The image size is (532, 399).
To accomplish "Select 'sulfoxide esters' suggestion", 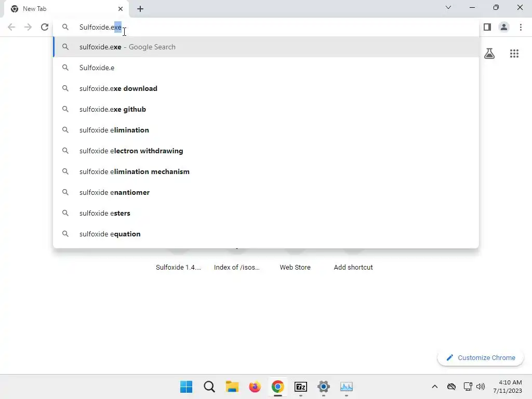I will pos(266,213).
